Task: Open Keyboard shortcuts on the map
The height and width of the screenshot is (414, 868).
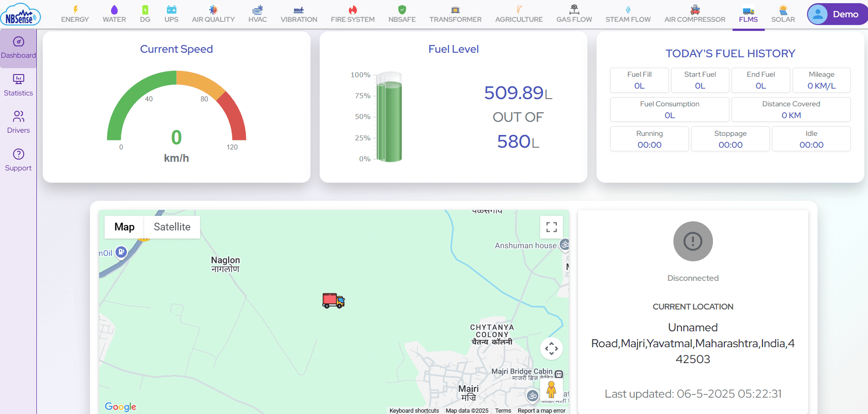Action: pos(414,410)
